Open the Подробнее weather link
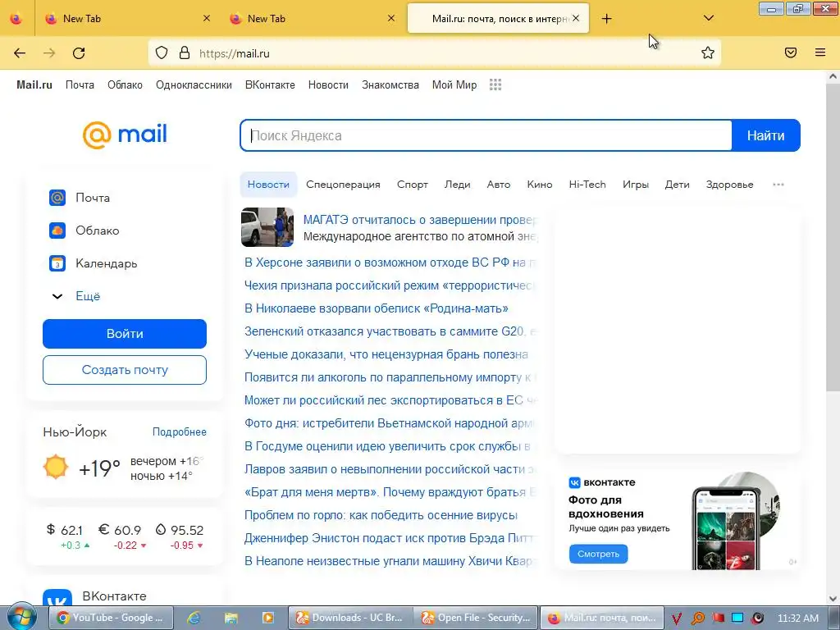The width and height of the screenshot is (840, 630). (180, 431)
